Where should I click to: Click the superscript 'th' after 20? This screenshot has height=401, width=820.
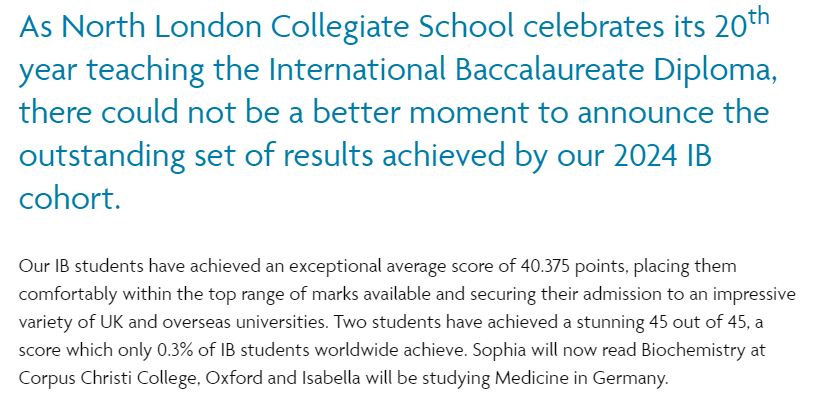pos(757,18)
